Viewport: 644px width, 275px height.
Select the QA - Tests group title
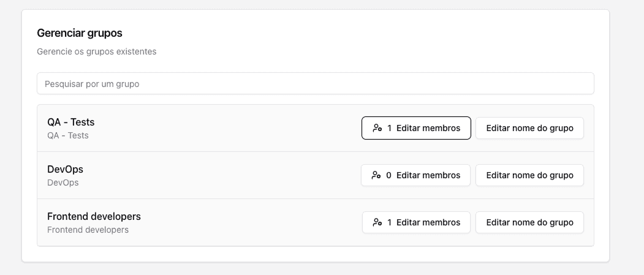click(71, 122)
